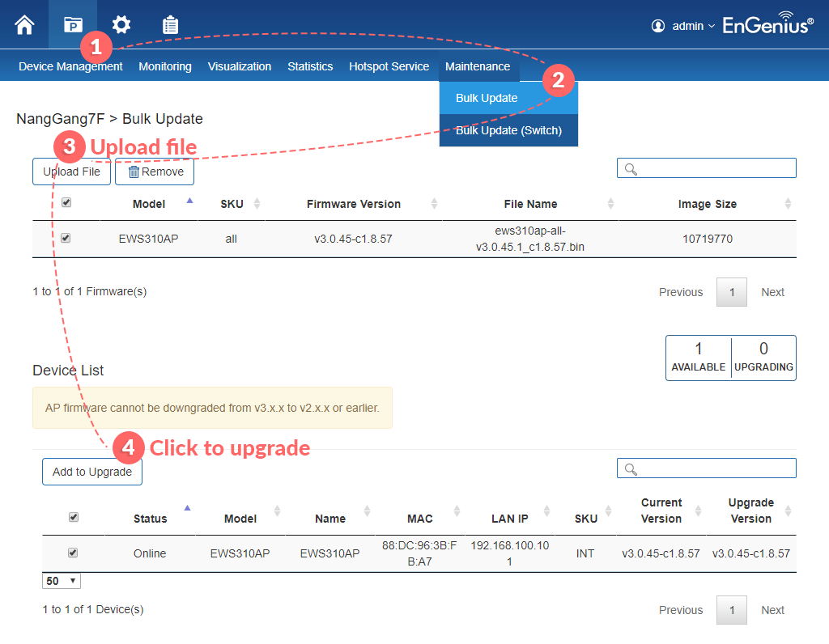Sort device list by SKU column

pos(586,519)
